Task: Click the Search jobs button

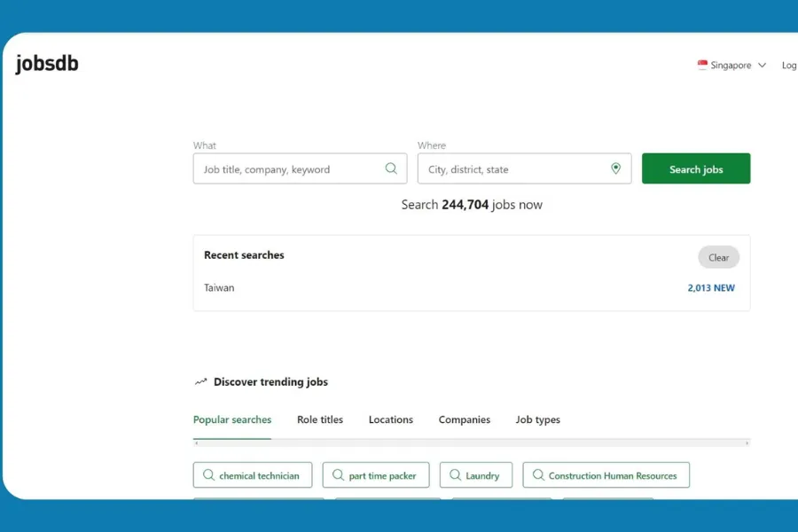Action: coord(696,168)
